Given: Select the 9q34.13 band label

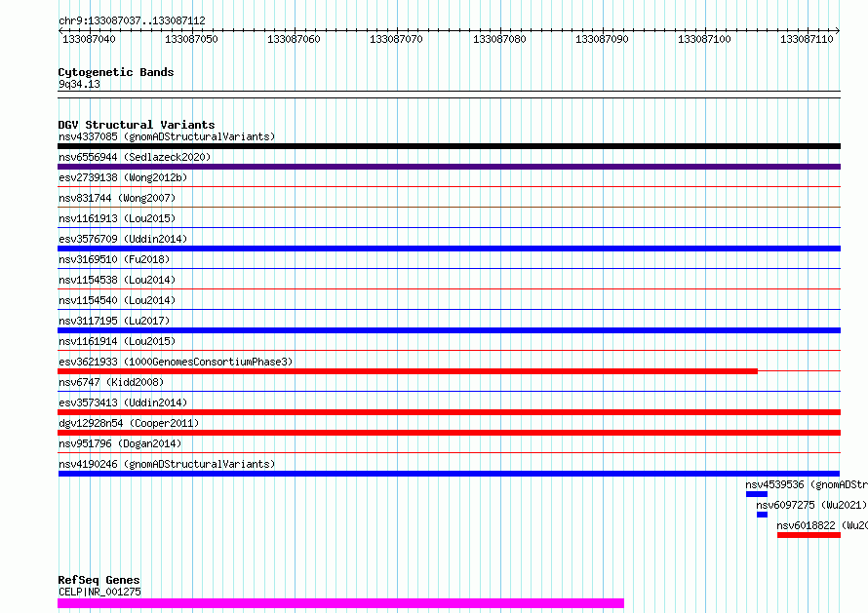Looking at the screenshot, I should [x=79, y=84].
